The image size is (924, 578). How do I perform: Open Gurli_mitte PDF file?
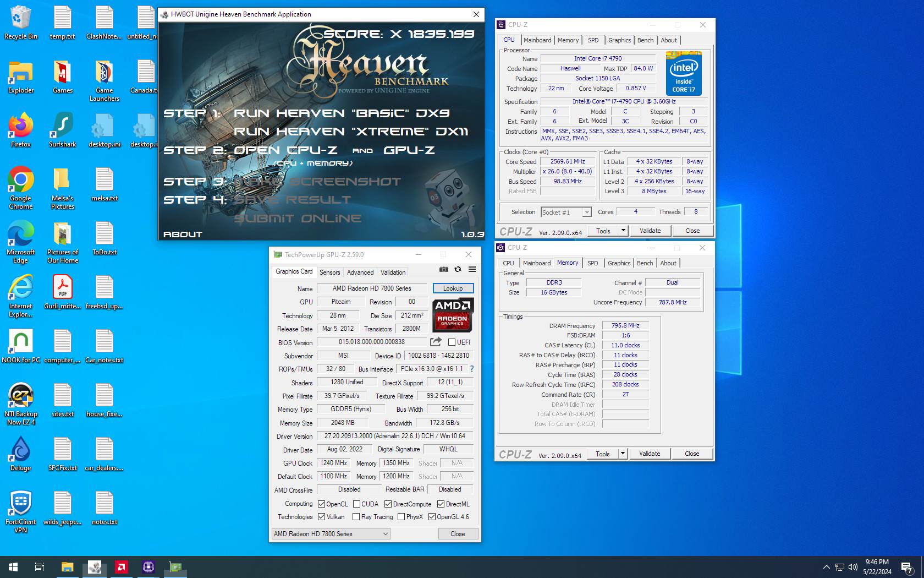pyautogui.click(x=62, y=292)
